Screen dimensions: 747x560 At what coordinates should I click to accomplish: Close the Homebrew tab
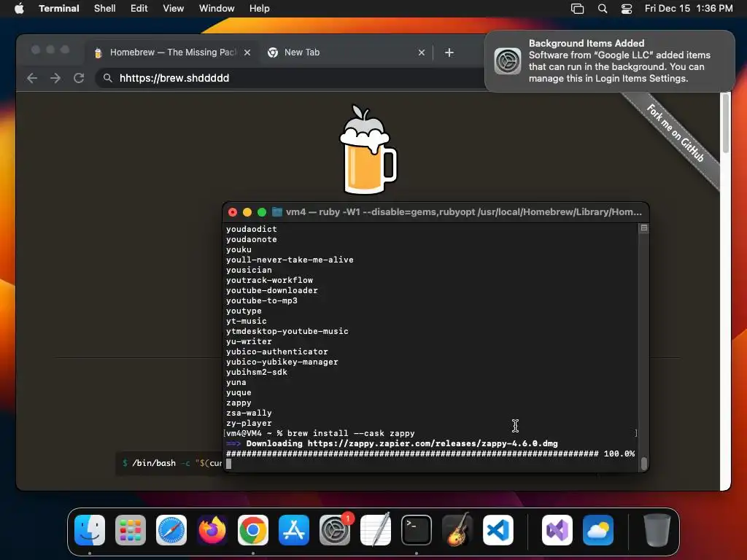pyautogui.click(x=247, y=52)
